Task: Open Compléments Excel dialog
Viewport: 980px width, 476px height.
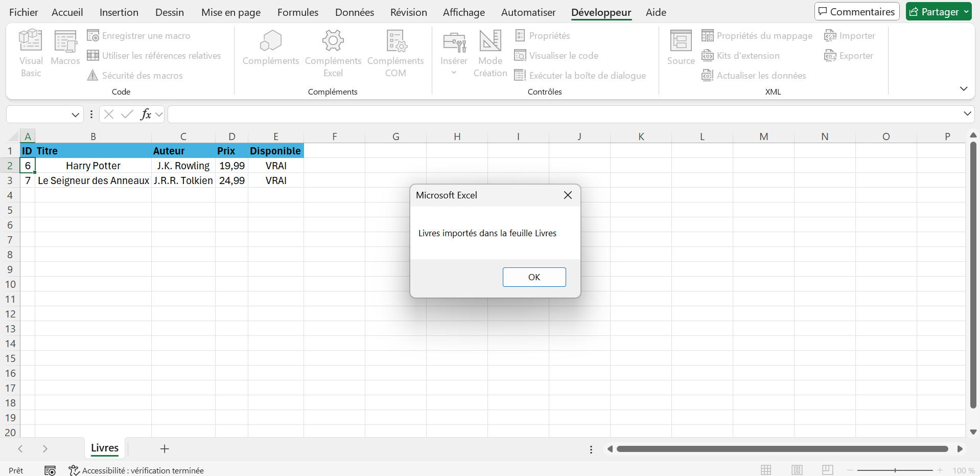Action: tap(333, 53)
